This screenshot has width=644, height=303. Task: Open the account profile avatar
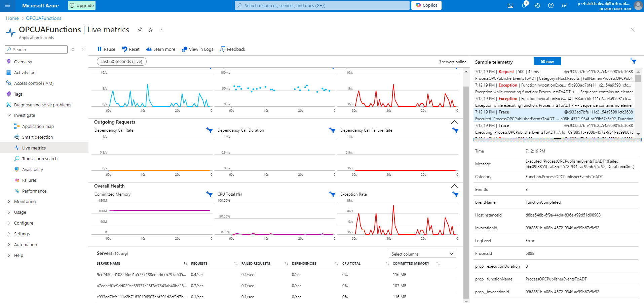tap(638, 5)
